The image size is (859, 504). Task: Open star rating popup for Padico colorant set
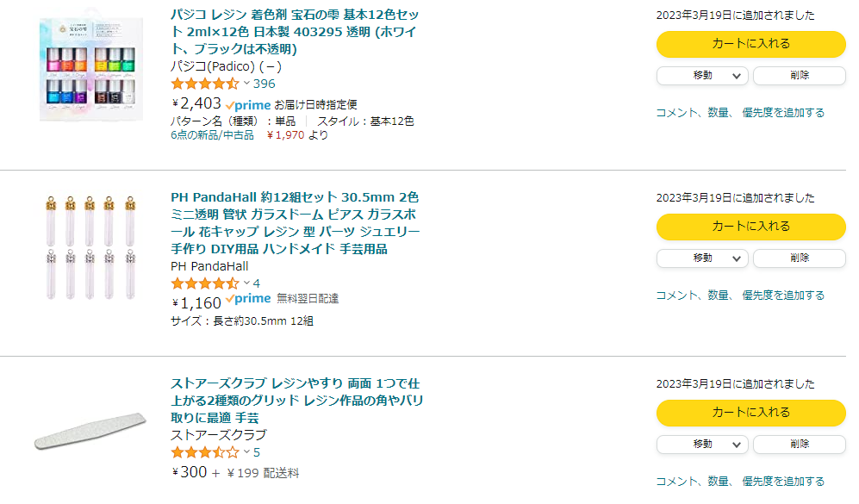205,84
